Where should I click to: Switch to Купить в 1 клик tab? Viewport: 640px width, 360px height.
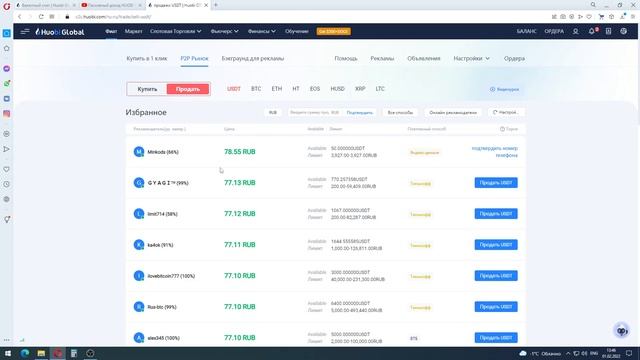tap(147, 58)
